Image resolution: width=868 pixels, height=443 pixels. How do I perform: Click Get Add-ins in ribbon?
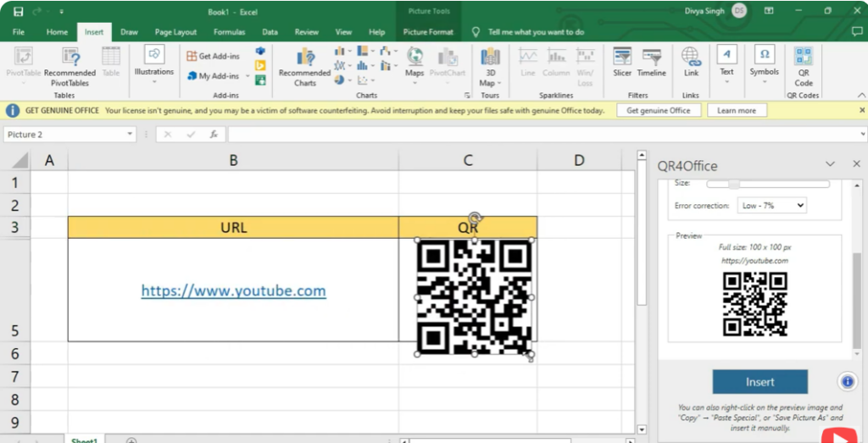(x=213, y=56)
